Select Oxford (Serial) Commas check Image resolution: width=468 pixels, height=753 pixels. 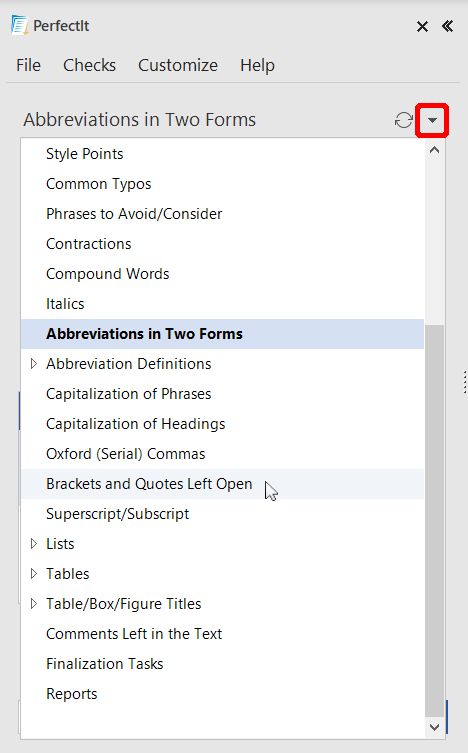click(222, 454)
